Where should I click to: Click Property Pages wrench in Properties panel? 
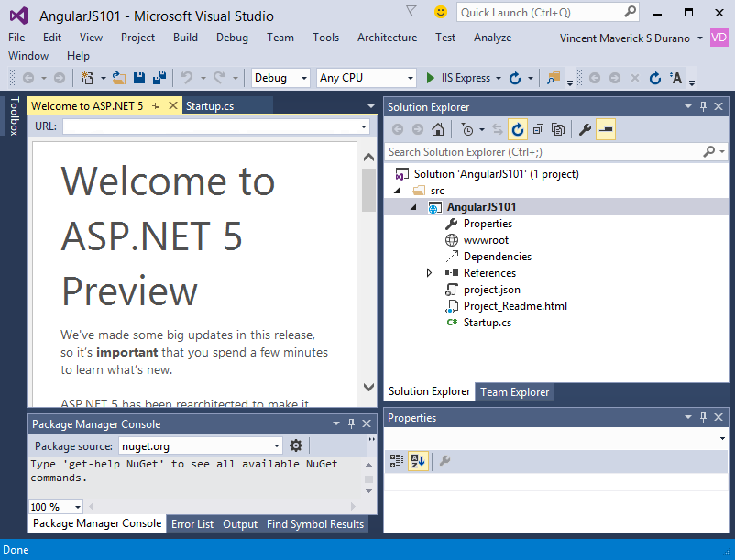pos(444,461)
